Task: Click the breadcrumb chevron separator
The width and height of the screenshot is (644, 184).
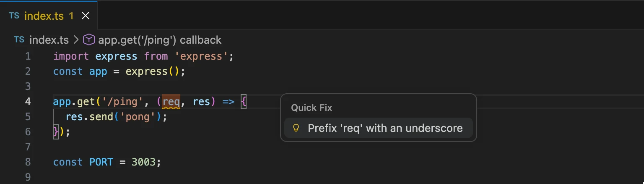Action: click(76, 40)
